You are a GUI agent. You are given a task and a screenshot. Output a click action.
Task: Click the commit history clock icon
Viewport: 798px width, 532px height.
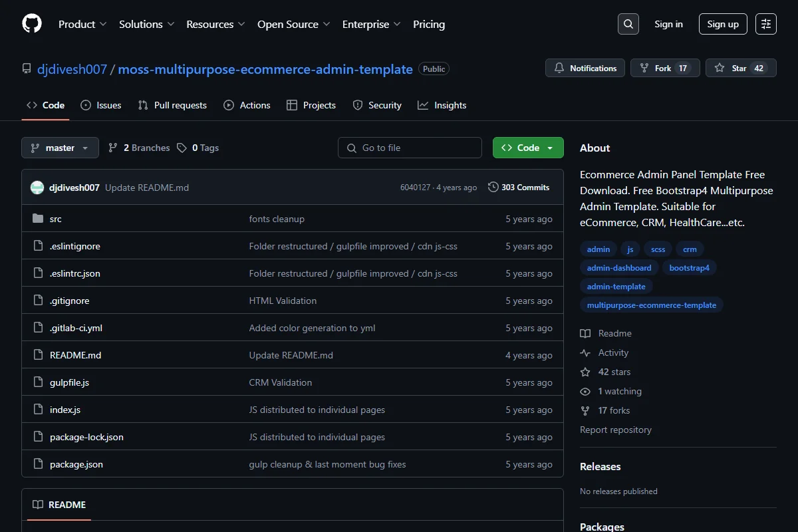pos(493,188)
